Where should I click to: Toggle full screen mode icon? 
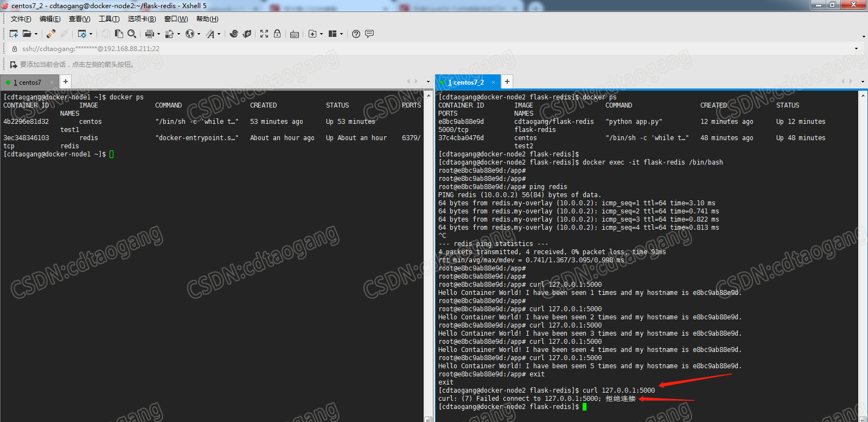pyautogui.click(x=264, y=34)
